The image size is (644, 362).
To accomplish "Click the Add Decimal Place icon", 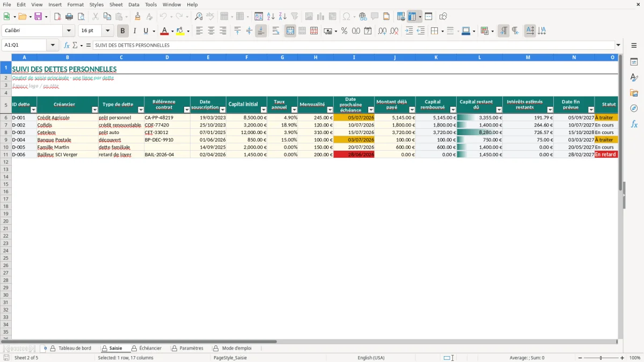I will coord(382,31).
